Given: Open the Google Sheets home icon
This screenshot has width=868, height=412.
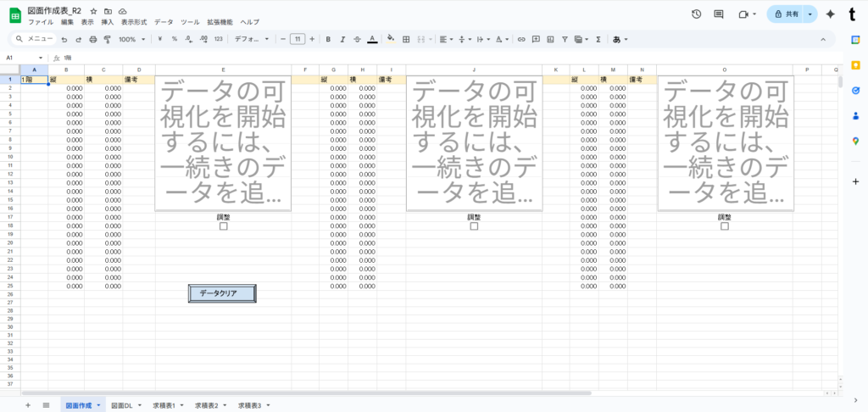Looking at the screenshot, I should click(15, 15).
